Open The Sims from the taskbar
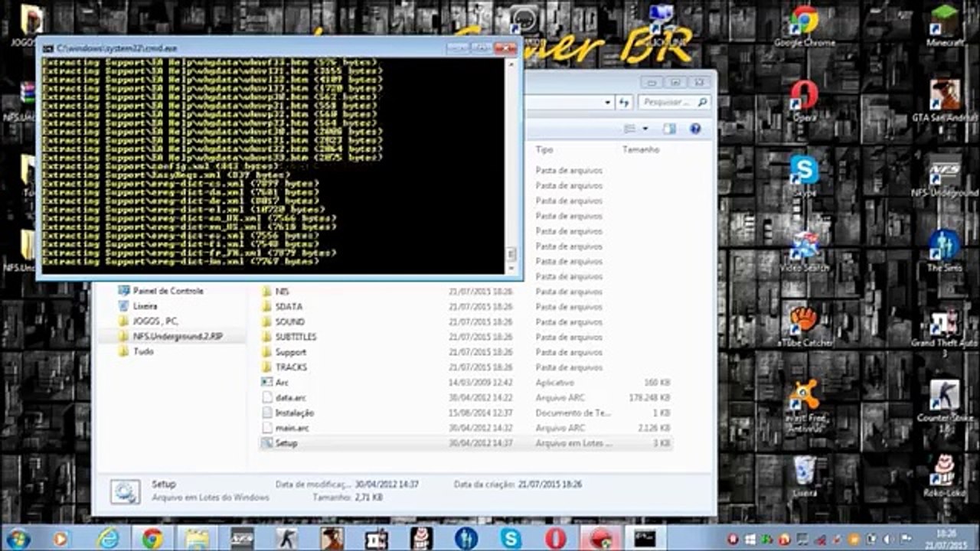Screen dimensions: 980x551 tap(466, 538)
